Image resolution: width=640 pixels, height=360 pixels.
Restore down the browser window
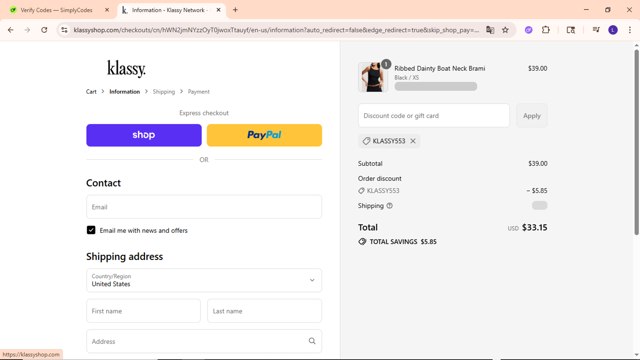pos(608,10)
